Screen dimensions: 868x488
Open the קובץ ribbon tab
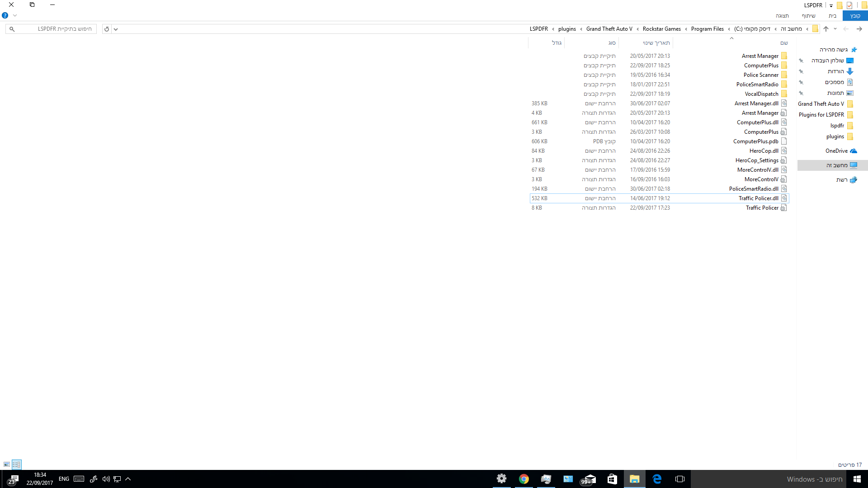pos(855,16)
